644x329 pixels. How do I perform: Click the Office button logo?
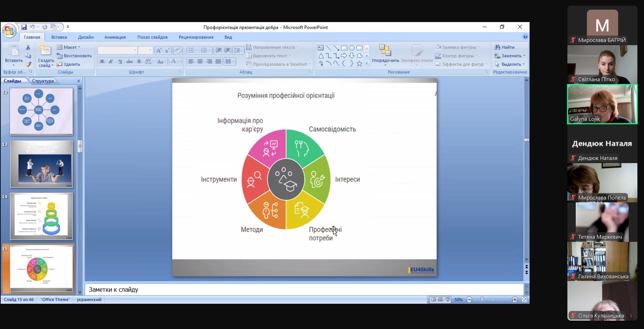tap(9, 31)
